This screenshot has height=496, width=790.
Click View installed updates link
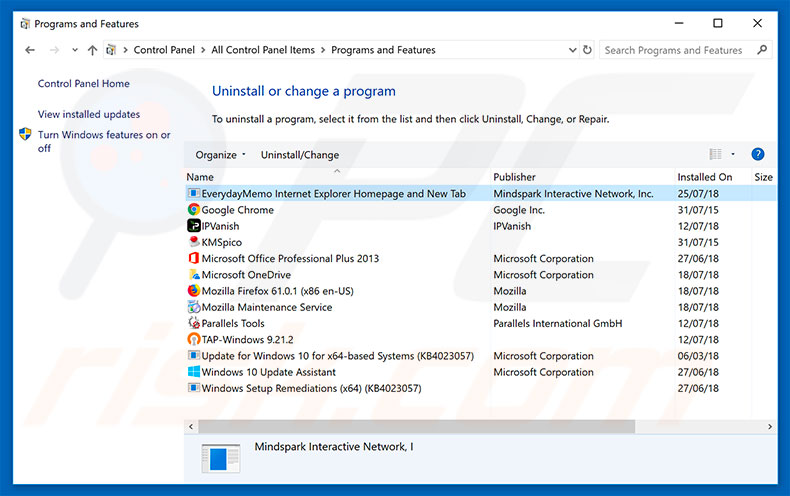tap(89, 114)
